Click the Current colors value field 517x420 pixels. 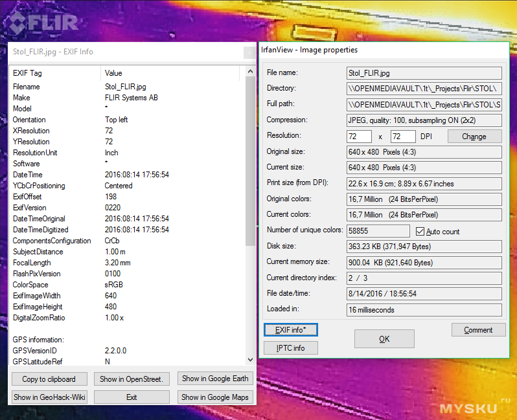point(424,215)
